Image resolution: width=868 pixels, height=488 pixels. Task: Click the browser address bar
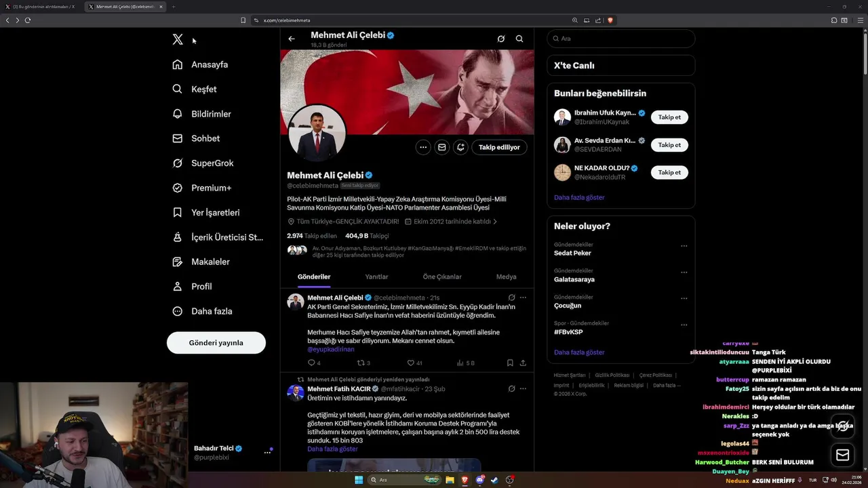pyautogui.click(x=414, y=20)
